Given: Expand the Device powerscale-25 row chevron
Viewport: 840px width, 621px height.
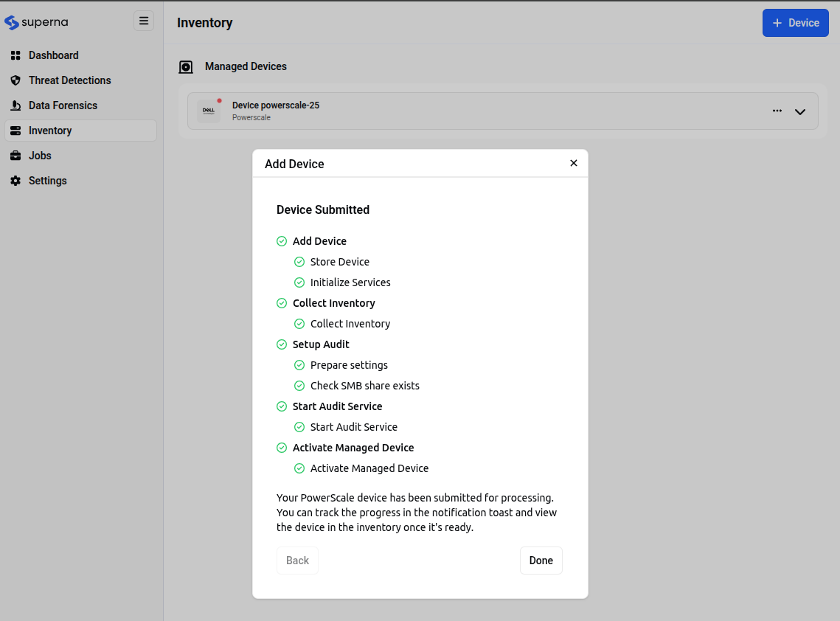Looking at the screenshot, I should point(800,112).
